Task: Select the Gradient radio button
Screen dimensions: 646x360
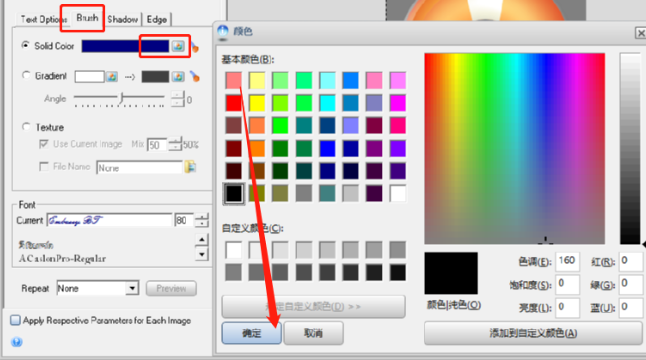Action: 26,75
